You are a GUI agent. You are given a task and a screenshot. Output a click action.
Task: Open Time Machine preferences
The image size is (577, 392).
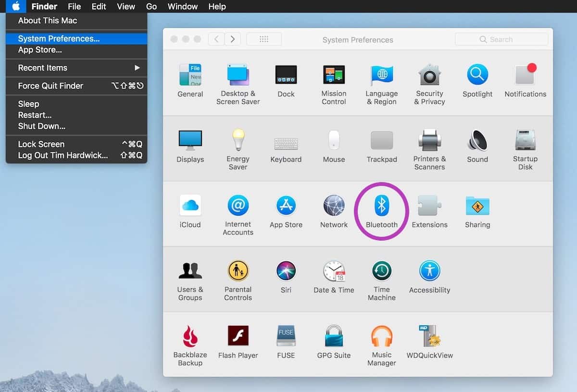tap(382, 281)
